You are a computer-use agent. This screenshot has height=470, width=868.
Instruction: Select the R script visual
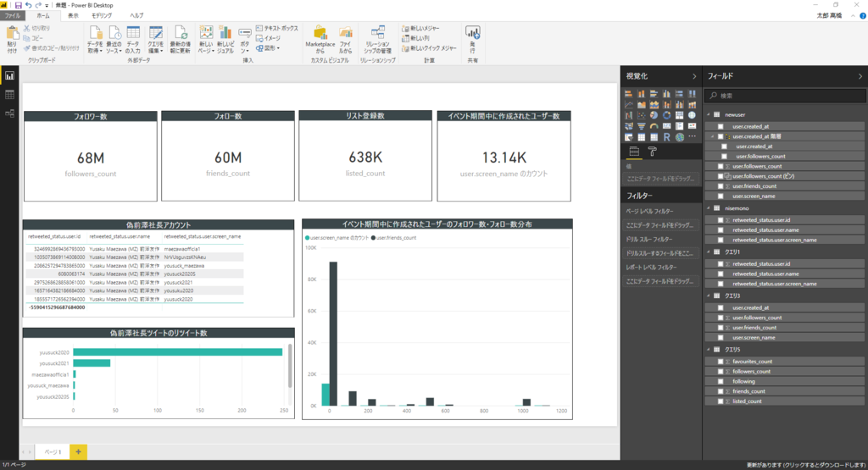tap(666, 136)
